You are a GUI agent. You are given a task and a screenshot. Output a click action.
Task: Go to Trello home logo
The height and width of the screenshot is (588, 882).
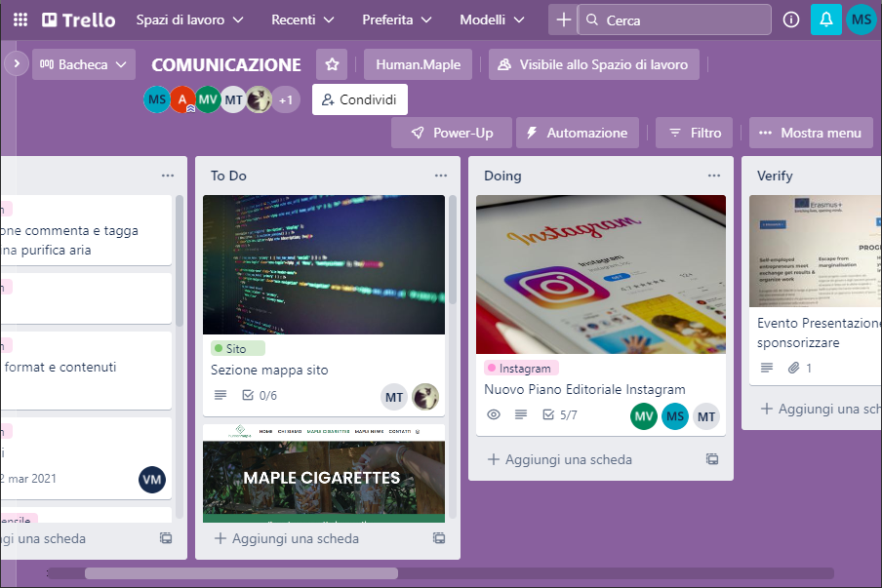[79, 20]
